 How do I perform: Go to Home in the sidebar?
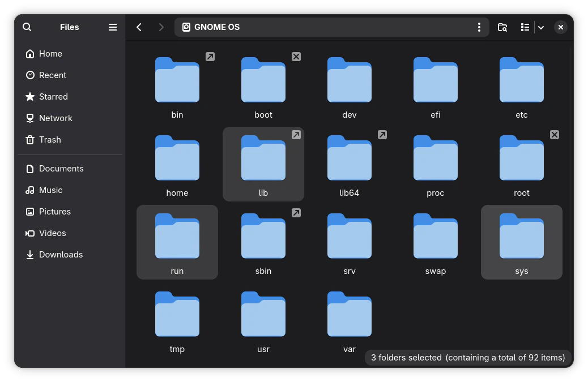pyautogui.click(x=70, y=54)
